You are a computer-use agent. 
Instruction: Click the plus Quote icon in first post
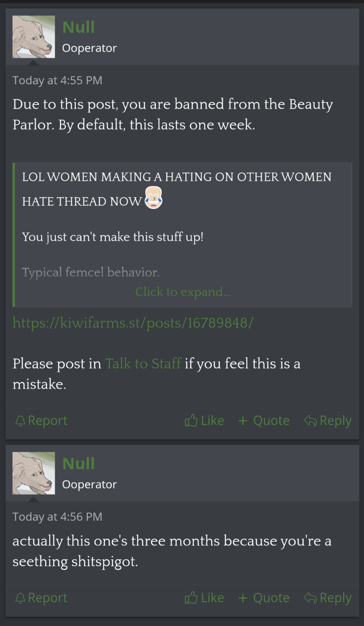click(243, 421)
